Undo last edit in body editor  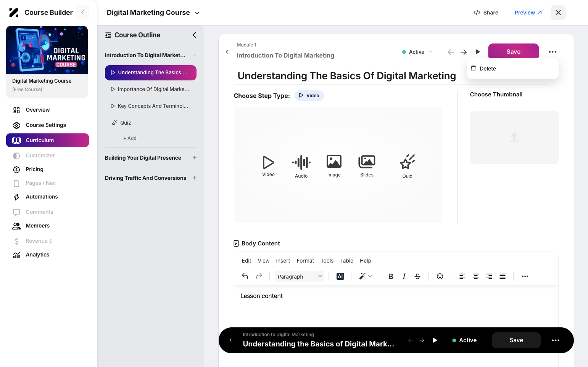point(245,276)
